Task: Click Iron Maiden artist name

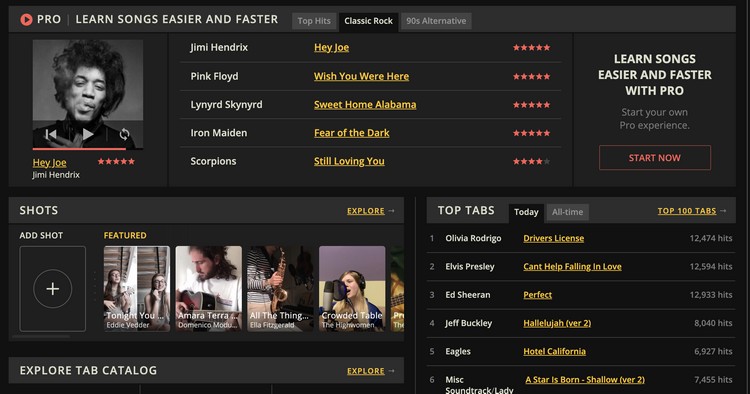Action: pos(219,133)
